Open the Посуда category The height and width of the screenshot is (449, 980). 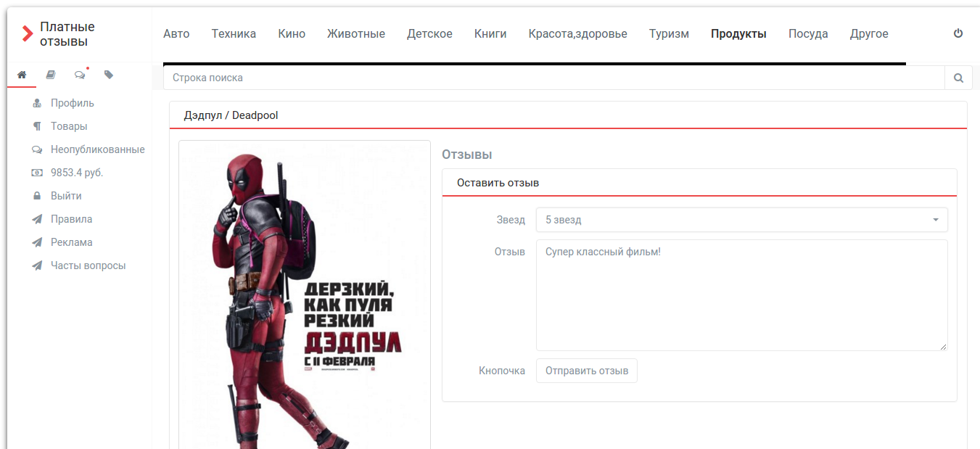tap(808, 33)
